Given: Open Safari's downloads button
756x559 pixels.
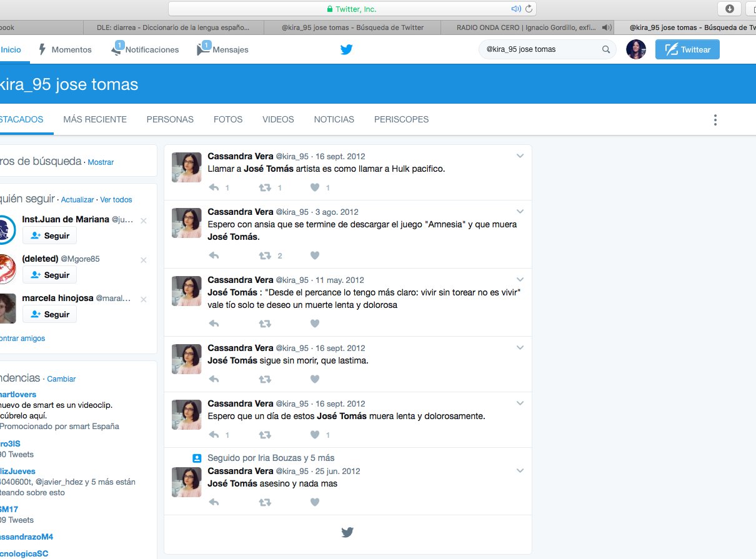Looking at the screenshot, I should coord(729,9).
